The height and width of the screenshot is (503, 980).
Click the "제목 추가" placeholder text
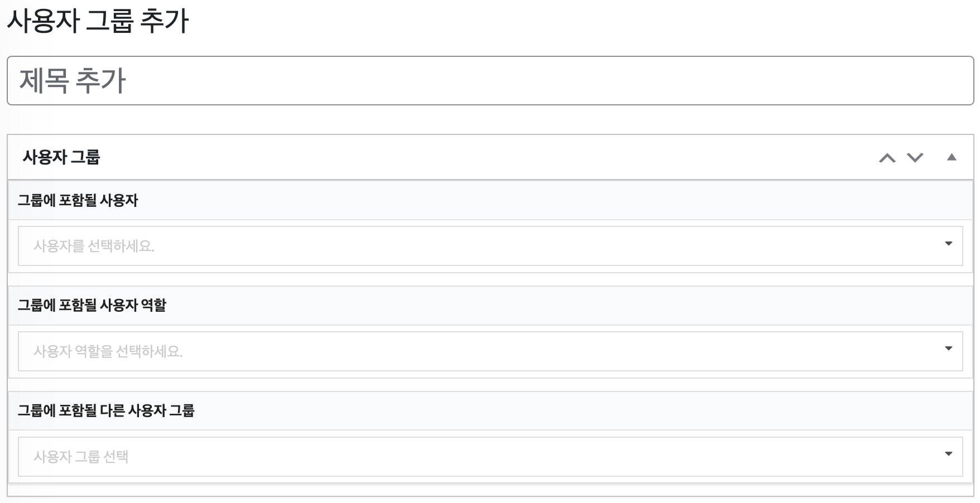73,80
